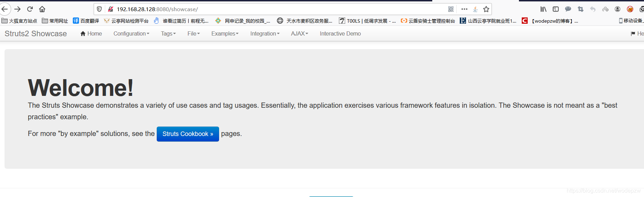Toggle the sidebar view icon
The height and width of the screenshot is (197, 644).
click(x=556, y=9)
